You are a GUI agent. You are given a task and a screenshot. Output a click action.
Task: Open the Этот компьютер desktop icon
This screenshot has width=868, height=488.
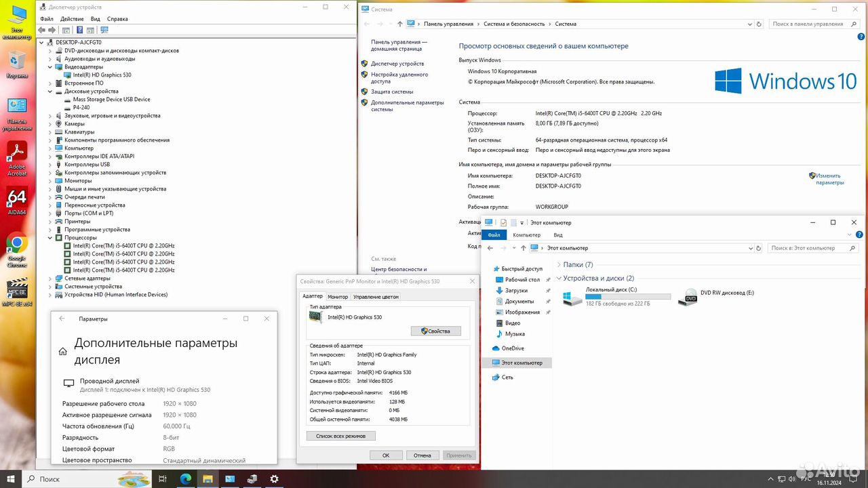17,21
